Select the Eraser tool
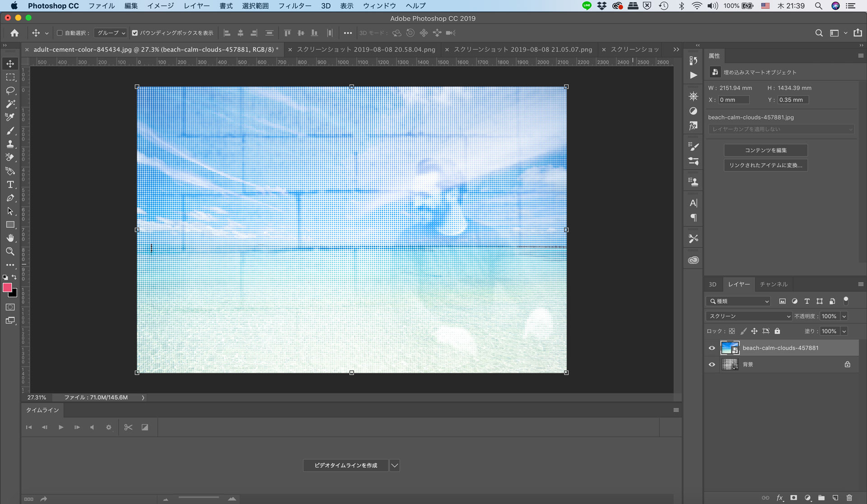Viewport: 867px width, 504px height. pyautogui.click(x=10, y=157)
